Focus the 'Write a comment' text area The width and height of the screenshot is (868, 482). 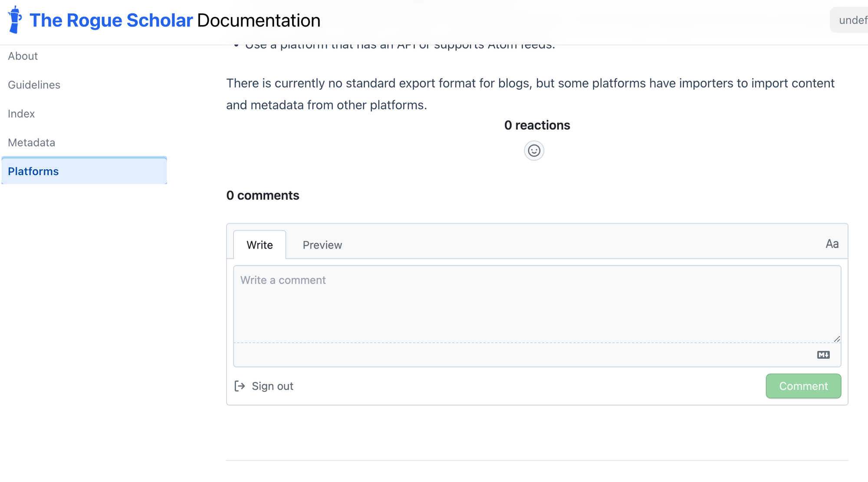point(536,304)
